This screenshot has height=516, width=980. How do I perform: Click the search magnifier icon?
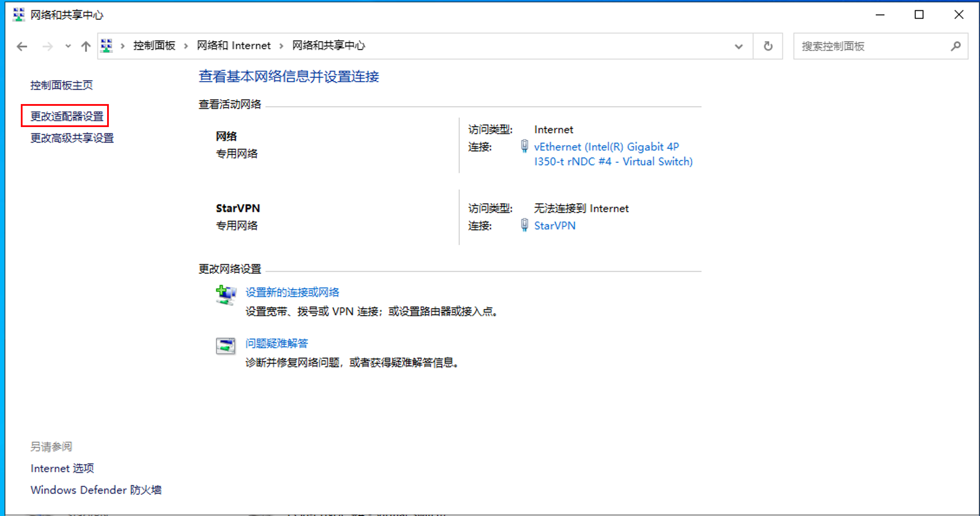(x=956, y=46)
